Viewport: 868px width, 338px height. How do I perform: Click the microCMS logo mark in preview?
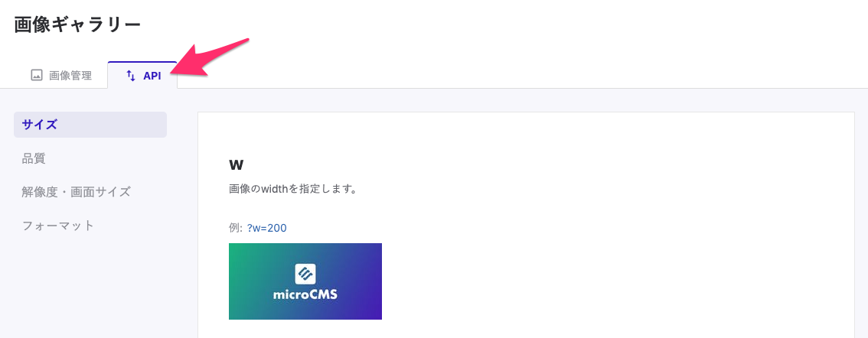click(305, 274)
